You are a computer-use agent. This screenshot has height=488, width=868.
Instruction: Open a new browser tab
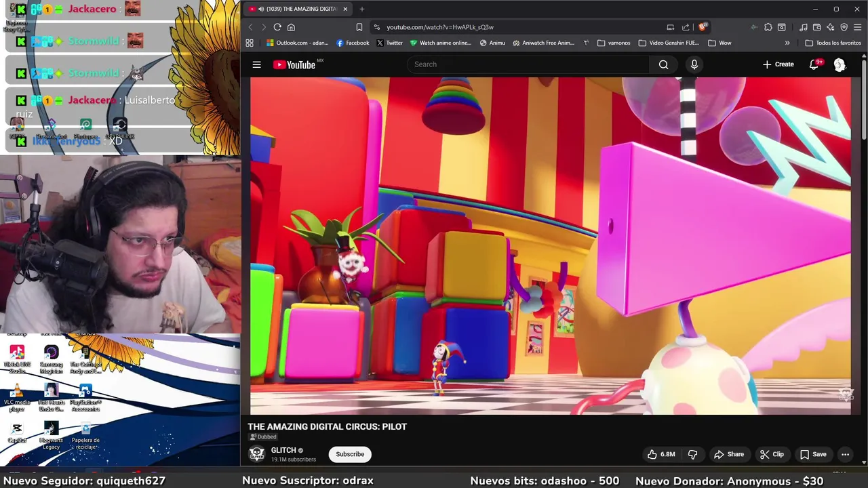[x=362, y=9]
